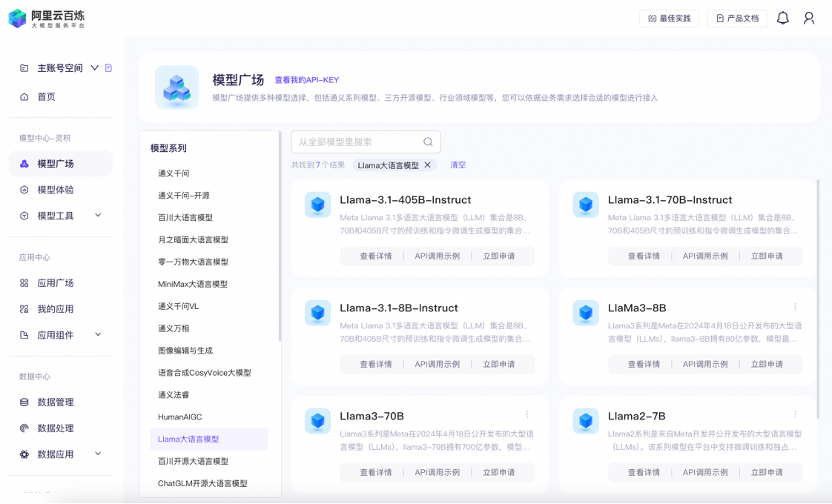This screenshot has height=504, width=832.
Task: Expand the 模型工具 sidebar menu
Action: (98, 216)
